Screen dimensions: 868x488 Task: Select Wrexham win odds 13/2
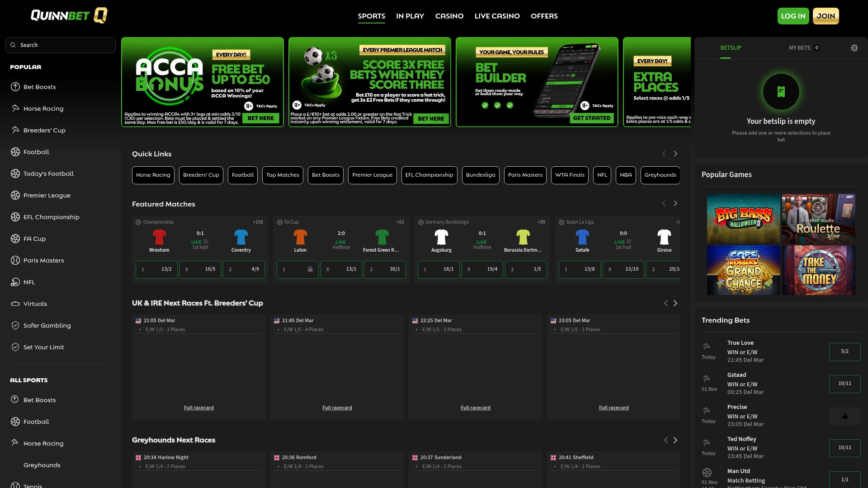[156, 269]
